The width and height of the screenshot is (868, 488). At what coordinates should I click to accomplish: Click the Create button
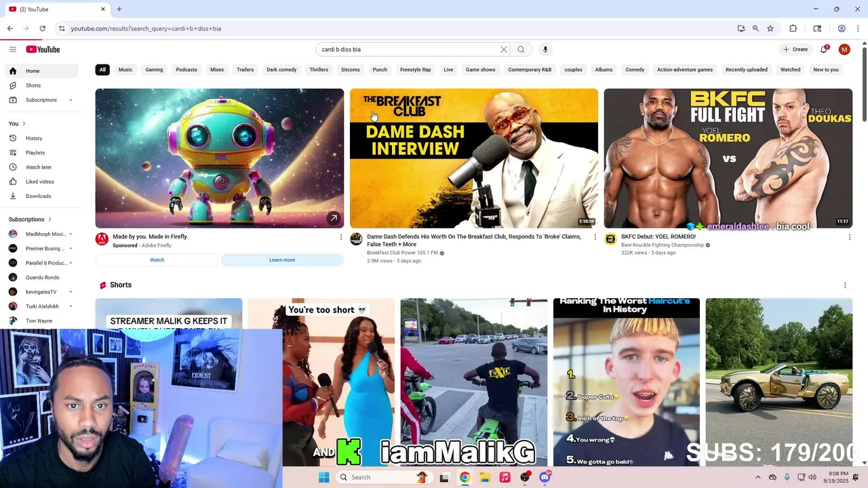795,49
